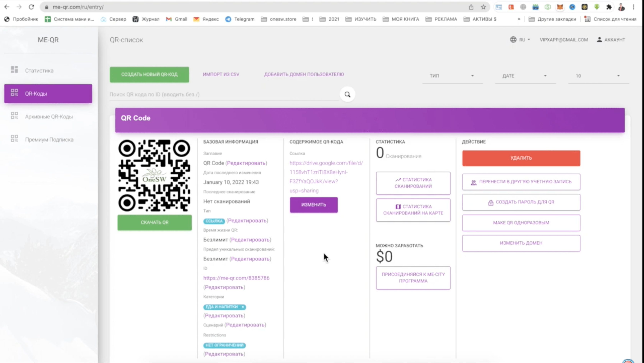Open the onesw.store bookmark folder
644x363 pixels.
coord(278,19)
